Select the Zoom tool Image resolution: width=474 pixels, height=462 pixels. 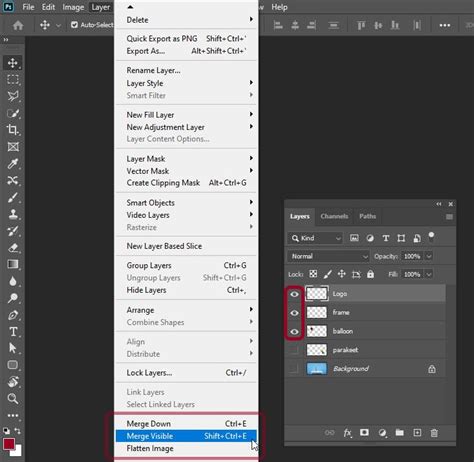(13, 399)
